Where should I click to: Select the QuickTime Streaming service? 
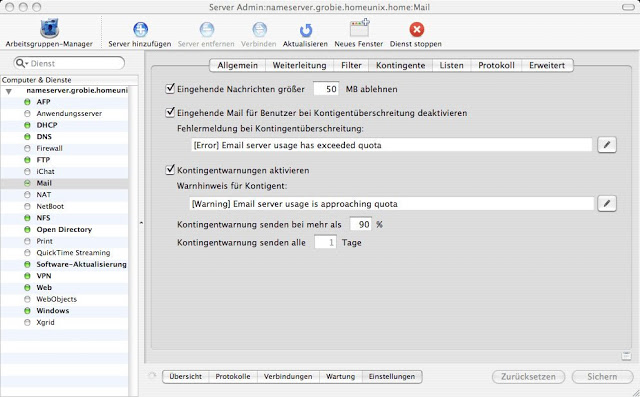point(64,253)
